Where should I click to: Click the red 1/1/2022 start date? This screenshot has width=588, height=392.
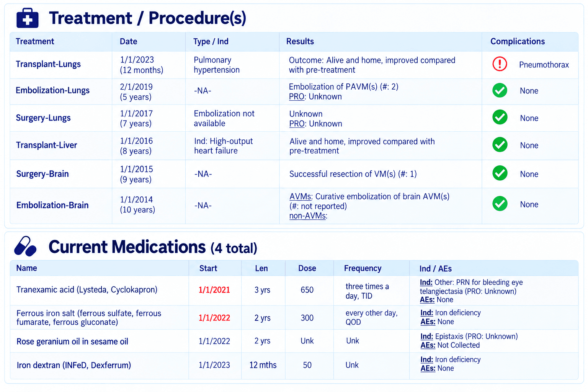tap(214, 318)
